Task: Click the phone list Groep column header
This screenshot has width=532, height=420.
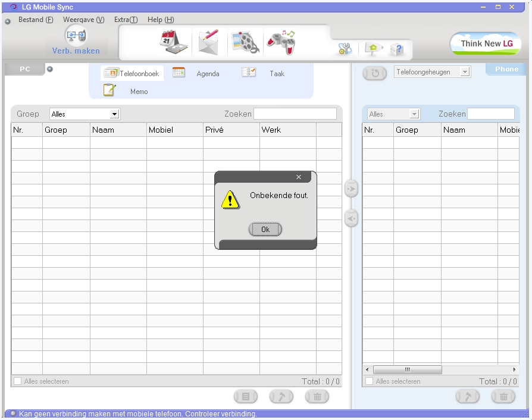Action: tap(417, 130)
